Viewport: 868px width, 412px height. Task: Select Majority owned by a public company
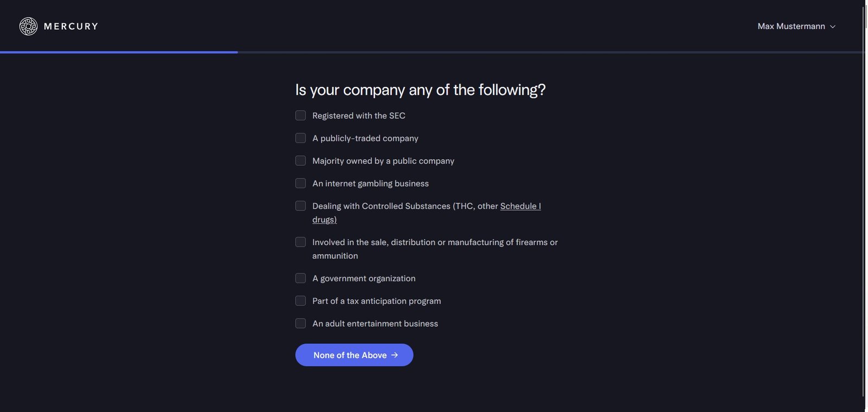coord(301,161)
